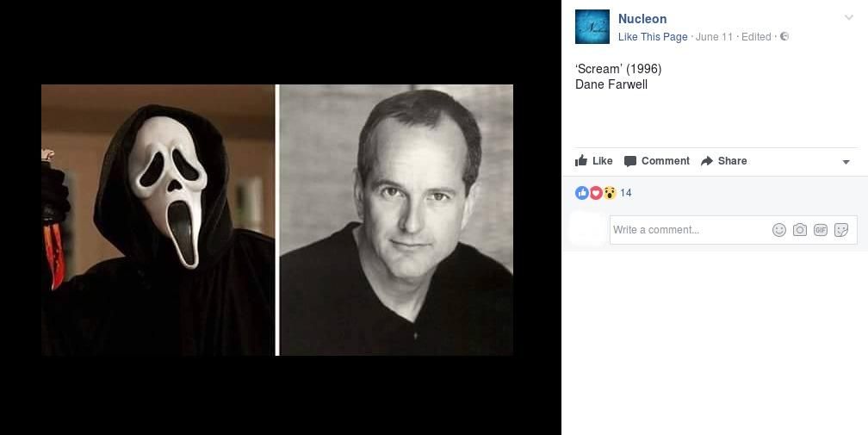Post a GIF using GIF icon
The image size is (868, 435).
pos(821,230)
